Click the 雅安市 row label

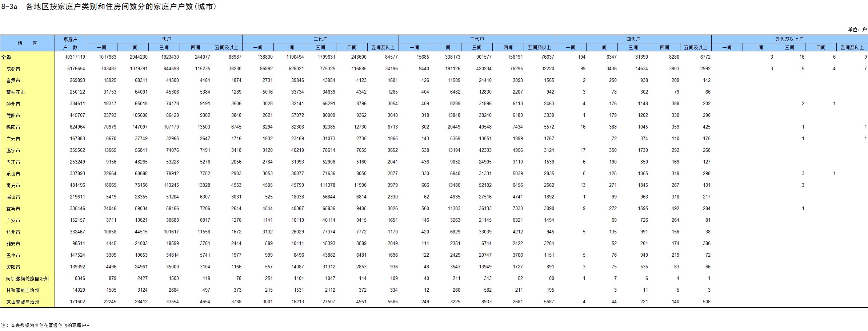13,244
